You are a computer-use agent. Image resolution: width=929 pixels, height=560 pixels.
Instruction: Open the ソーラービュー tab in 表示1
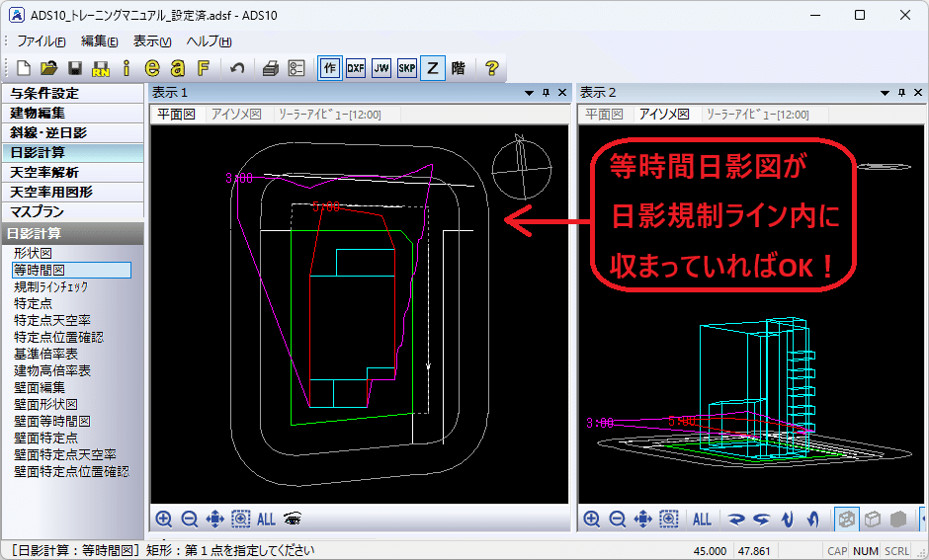(330, 115)
